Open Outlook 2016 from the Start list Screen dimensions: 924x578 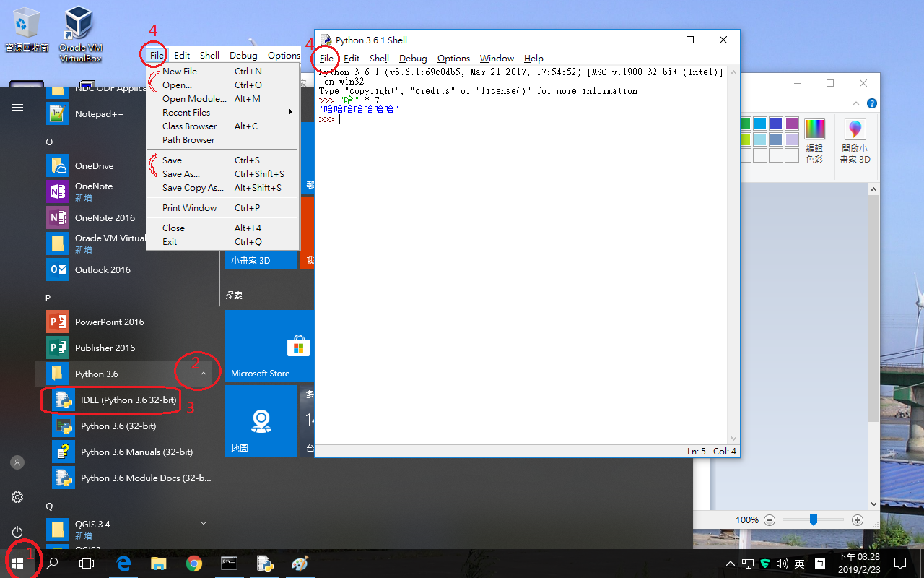102,270
